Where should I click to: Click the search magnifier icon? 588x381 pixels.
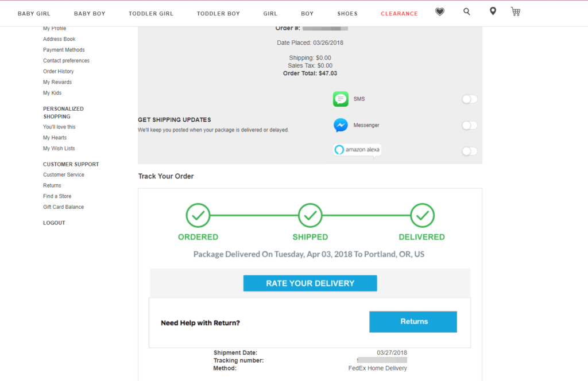point(466,12)
